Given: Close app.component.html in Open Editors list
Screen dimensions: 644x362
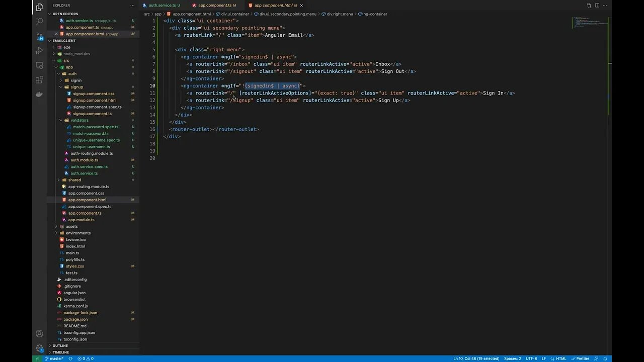Looking at the screenshot, I should point(56,34).
